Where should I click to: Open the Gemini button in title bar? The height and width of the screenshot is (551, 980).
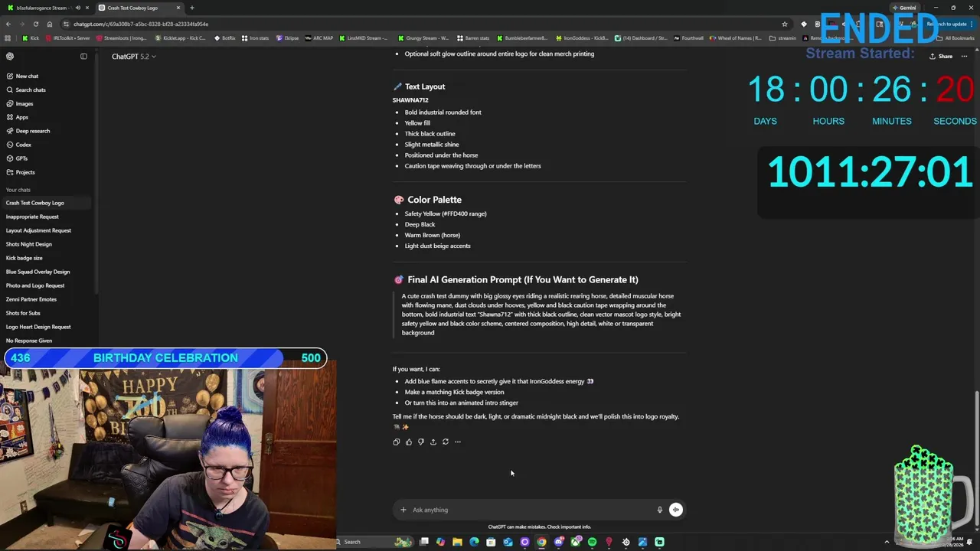(903, 8)
